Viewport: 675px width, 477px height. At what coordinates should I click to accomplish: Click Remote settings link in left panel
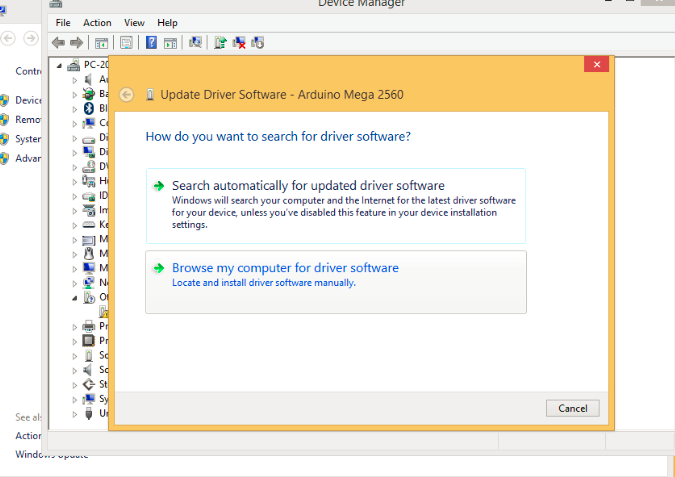28,119
